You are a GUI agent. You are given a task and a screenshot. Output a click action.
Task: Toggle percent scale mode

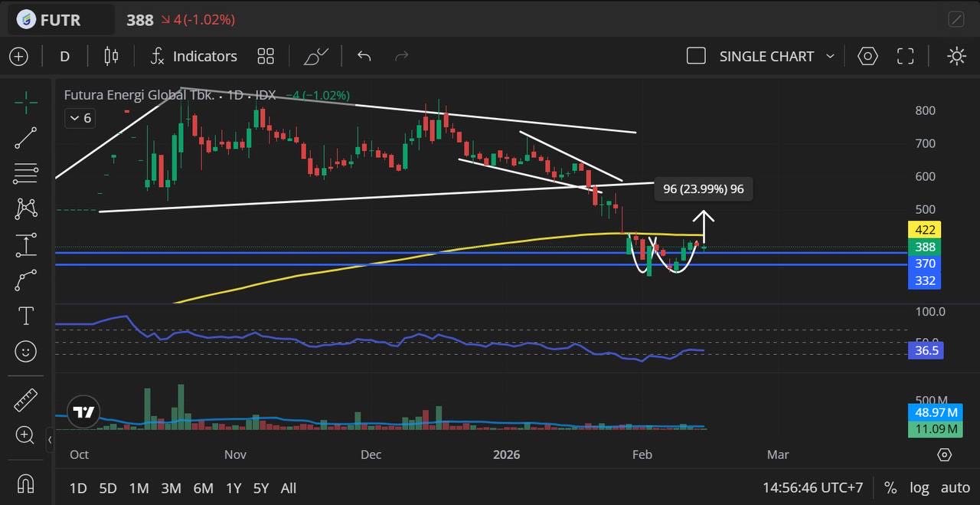pyautogui.click(x=890, y=488)
